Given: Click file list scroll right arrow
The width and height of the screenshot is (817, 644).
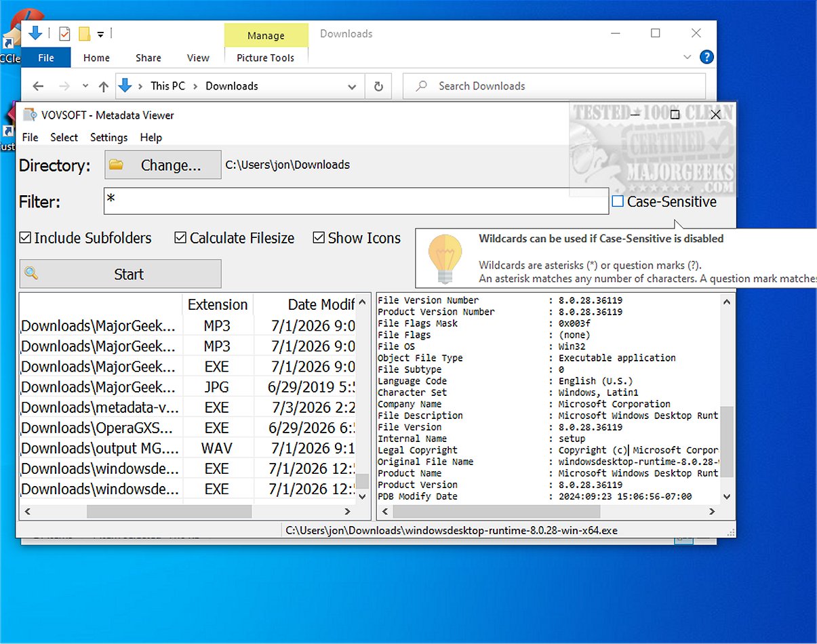Looking at the screenshot, I should 347,511.
